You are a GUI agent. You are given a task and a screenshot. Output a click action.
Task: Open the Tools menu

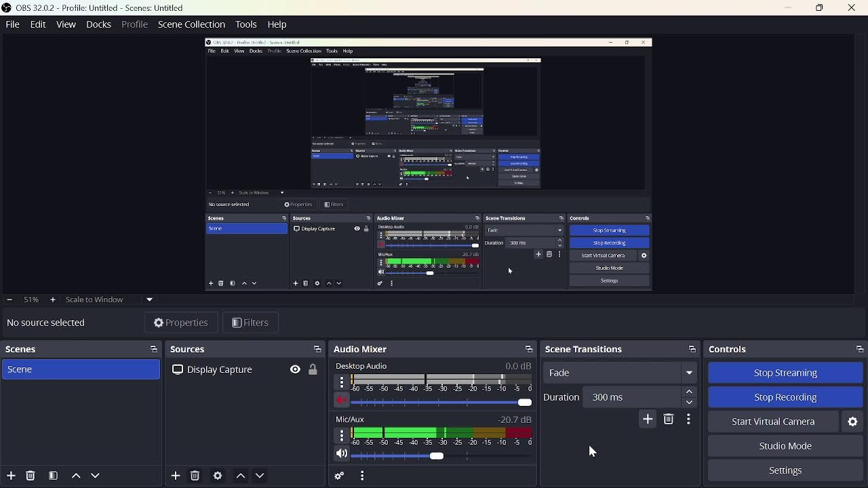246,24
